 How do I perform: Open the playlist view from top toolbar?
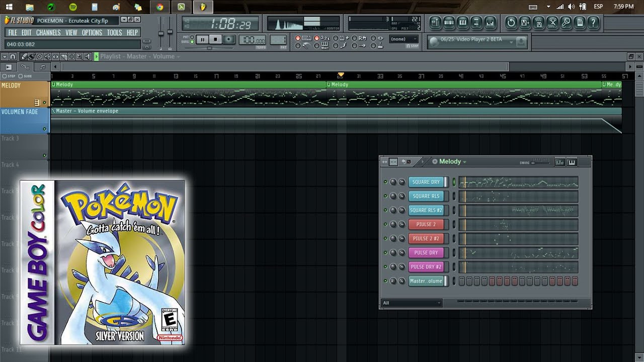click(435, 22)
